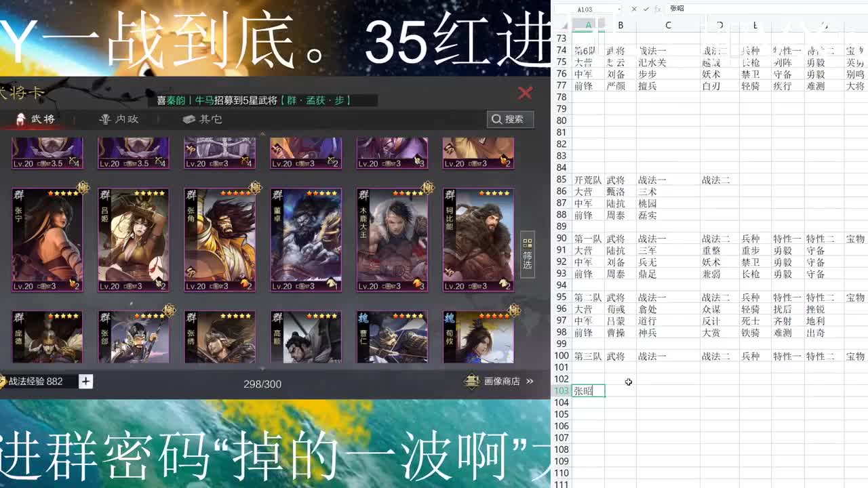The image size is (868, 488).
Task: Select column B header
Action: (x=620, y=25)
